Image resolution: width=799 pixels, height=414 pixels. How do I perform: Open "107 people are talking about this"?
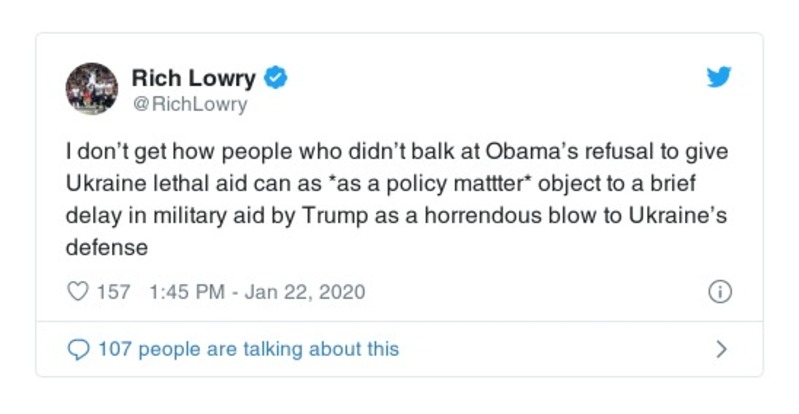point(247,349)
